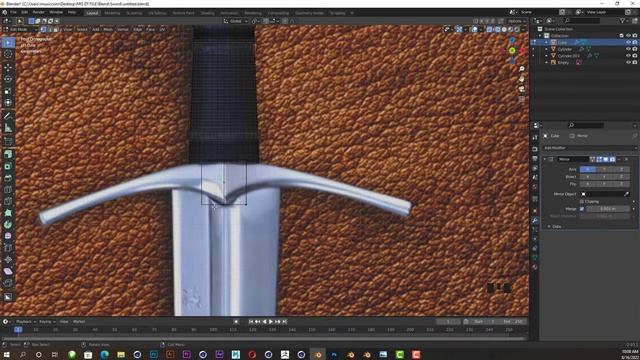Toggle the Merge checkbox in Mirror modifier
Viewport: 640px width, 360px height.
pyautogui.click(x=582, y=209)
